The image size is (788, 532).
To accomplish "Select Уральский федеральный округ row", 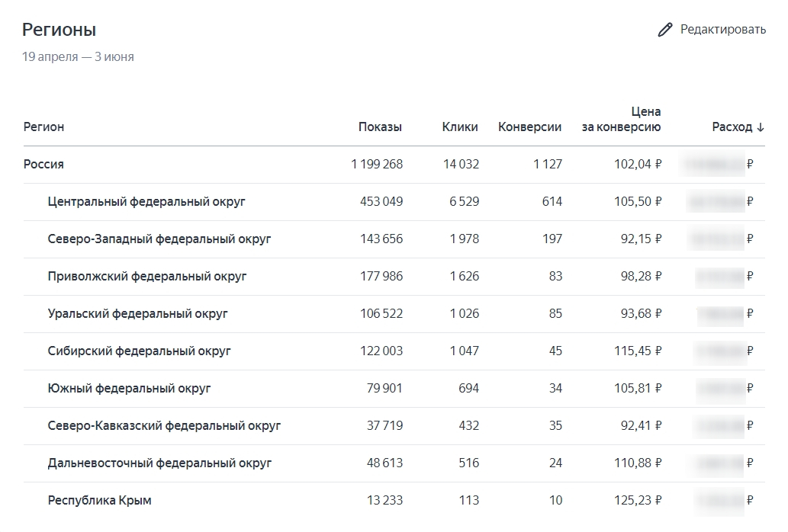I will click(137, 314).
